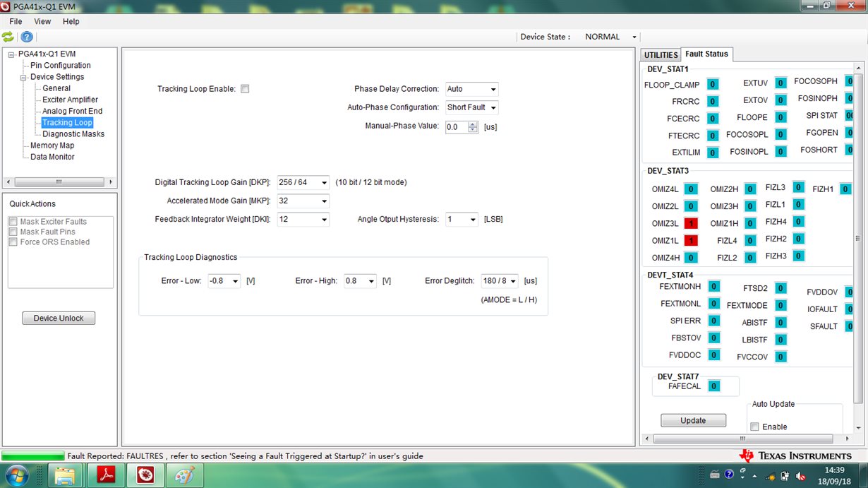Click the PGA41x-Q1 EVM title bar icon
The width and height of the screenshot is (868, 488).
pyautogui.click(x=6, y=6)
